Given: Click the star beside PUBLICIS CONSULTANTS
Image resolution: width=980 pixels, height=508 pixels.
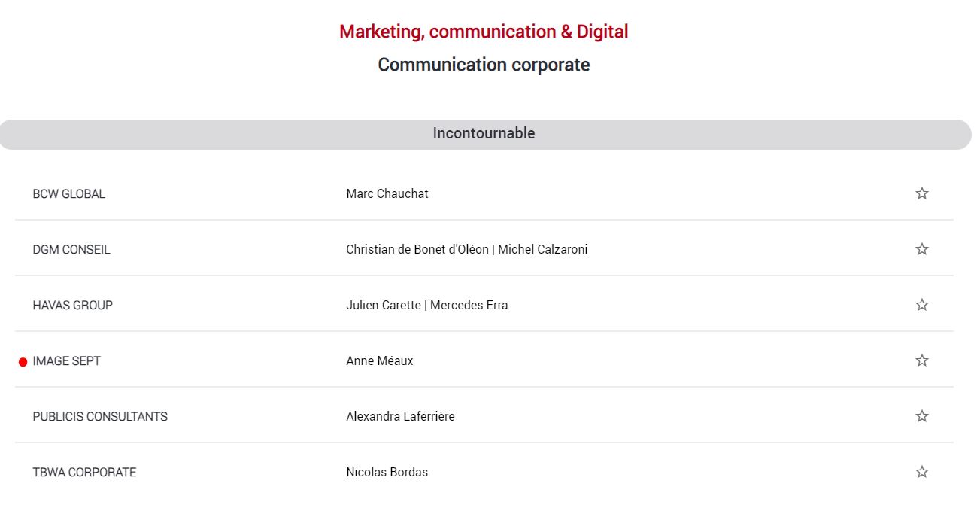Looking at the screenshot, I should pyautogui.click(x=921, y=416).
